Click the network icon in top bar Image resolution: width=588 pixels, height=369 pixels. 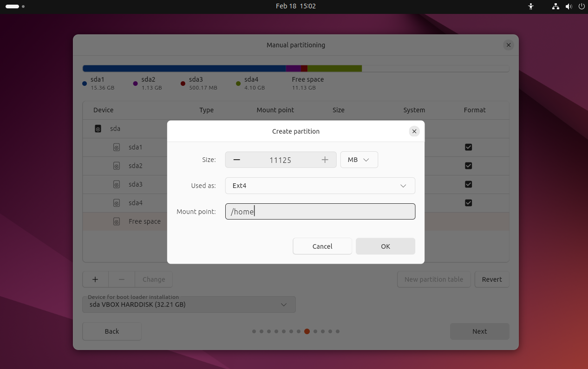[x=555, y=6]
